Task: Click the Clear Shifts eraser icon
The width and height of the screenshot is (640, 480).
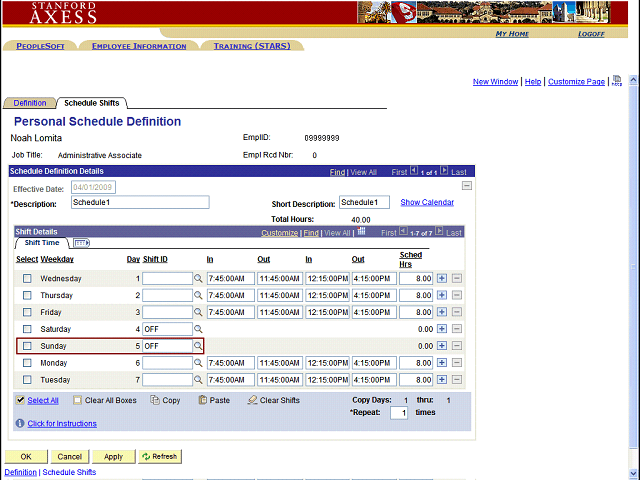Action: click(x=253, y=400)
